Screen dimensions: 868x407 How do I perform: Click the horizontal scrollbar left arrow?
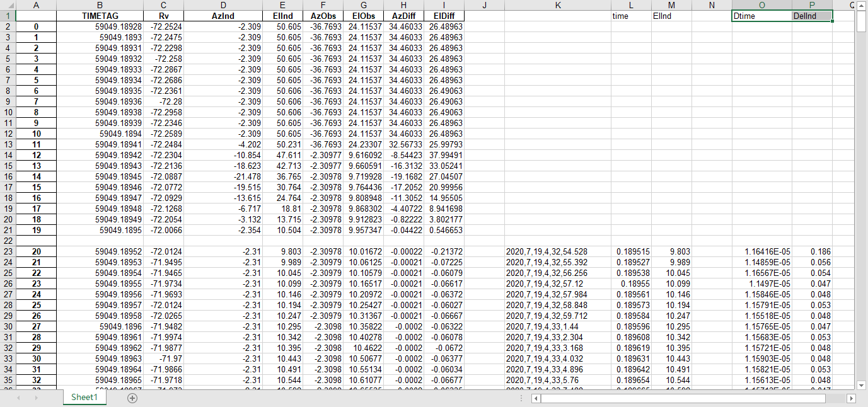pyautogui.click(x=535, y=398)
